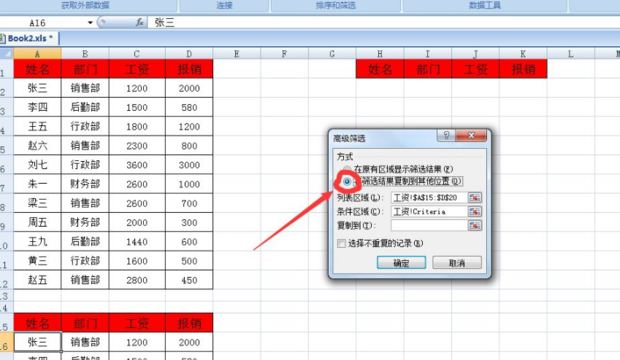
Task: Click the 条件区域 criteria input field
Action: click(429, 212)
